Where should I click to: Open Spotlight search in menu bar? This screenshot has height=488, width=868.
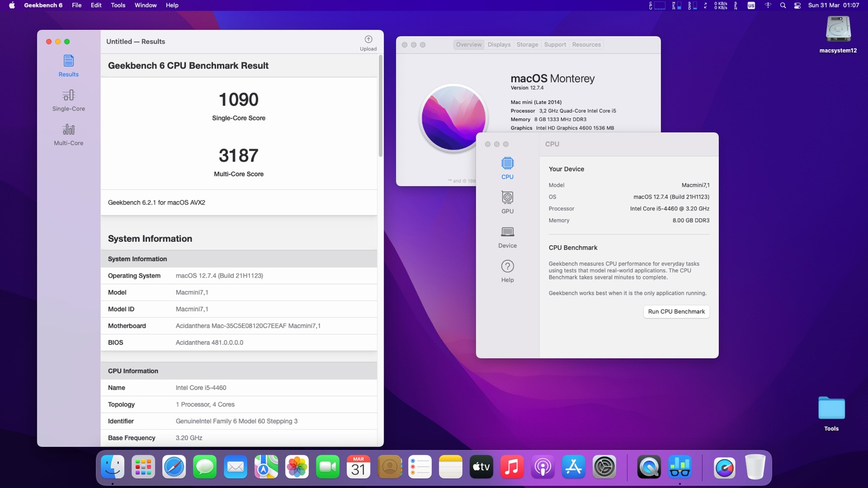coord(783,5)
